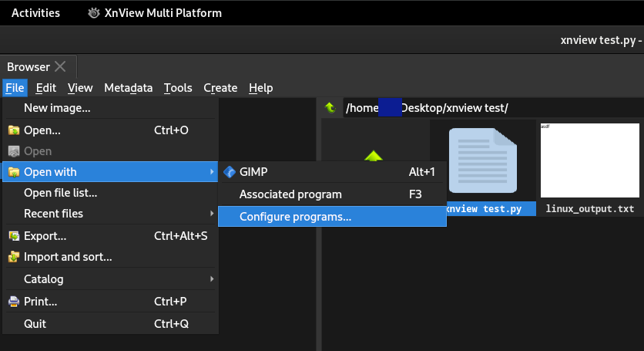Screen dimensions: 644x351
Task: Open the Create menu
Action: coord(220,88)
